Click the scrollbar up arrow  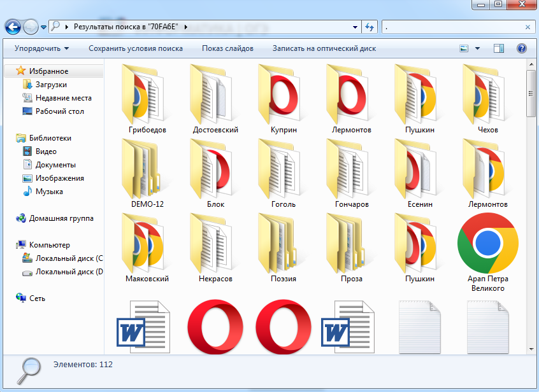(531, 64)
